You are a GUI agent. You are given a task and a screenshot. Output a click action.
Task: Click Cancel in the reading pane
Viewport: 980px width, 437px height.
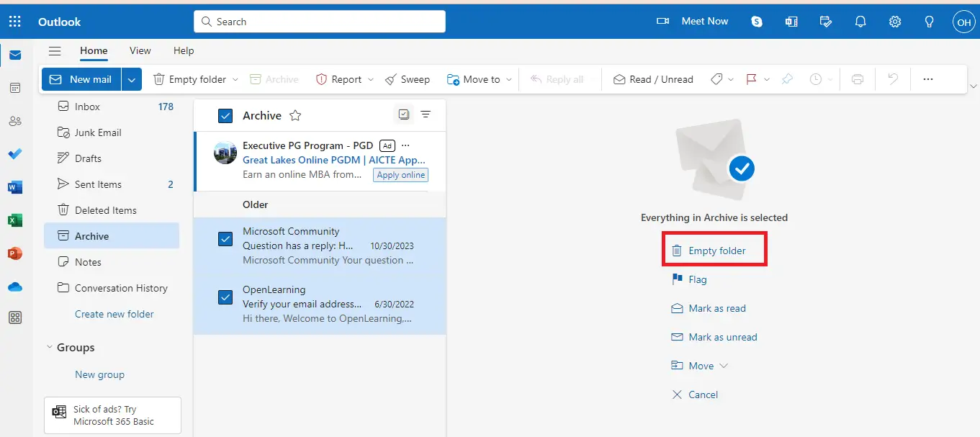pyautogui.click(x=695, y=395)
